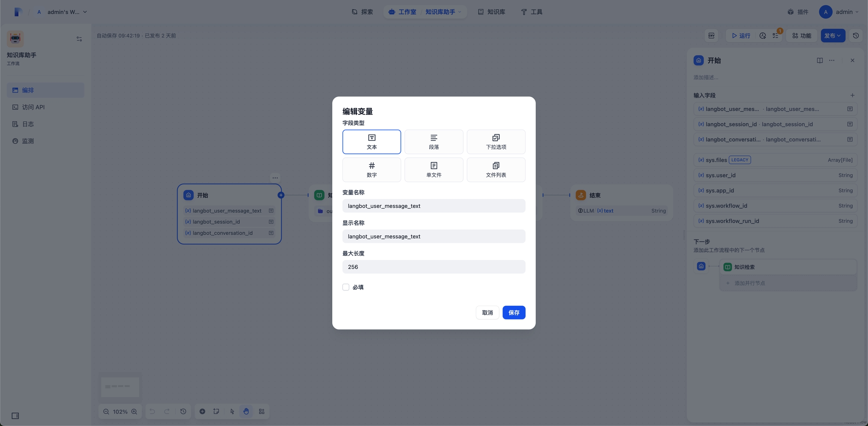The width and height of the screenshot is (868, 426).
Task: Click the 保存 save button
Action: point(513,312)
